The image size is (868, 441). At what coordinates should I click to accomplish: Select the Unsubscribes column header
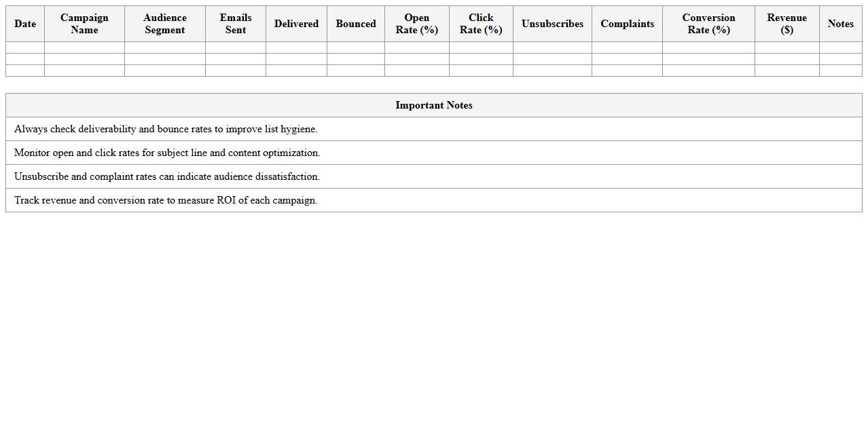coord(552,24)
